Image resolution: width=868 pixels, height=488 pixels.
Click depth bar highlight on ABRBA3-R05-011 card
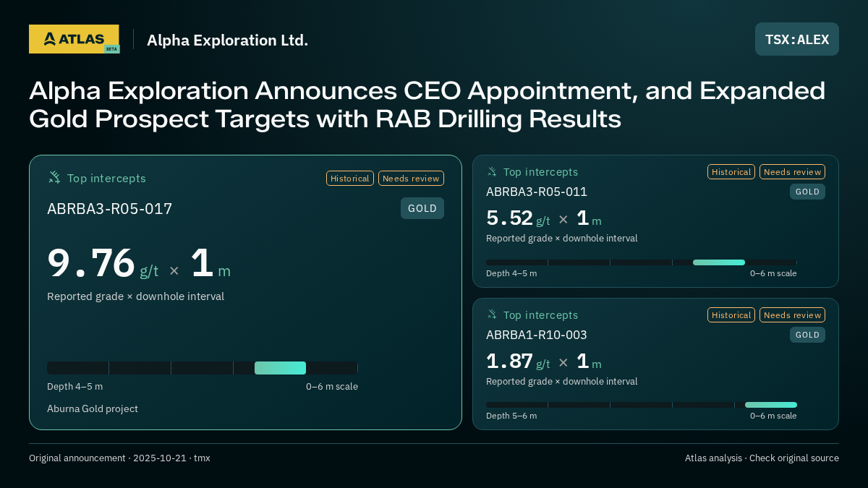(719, 262)
